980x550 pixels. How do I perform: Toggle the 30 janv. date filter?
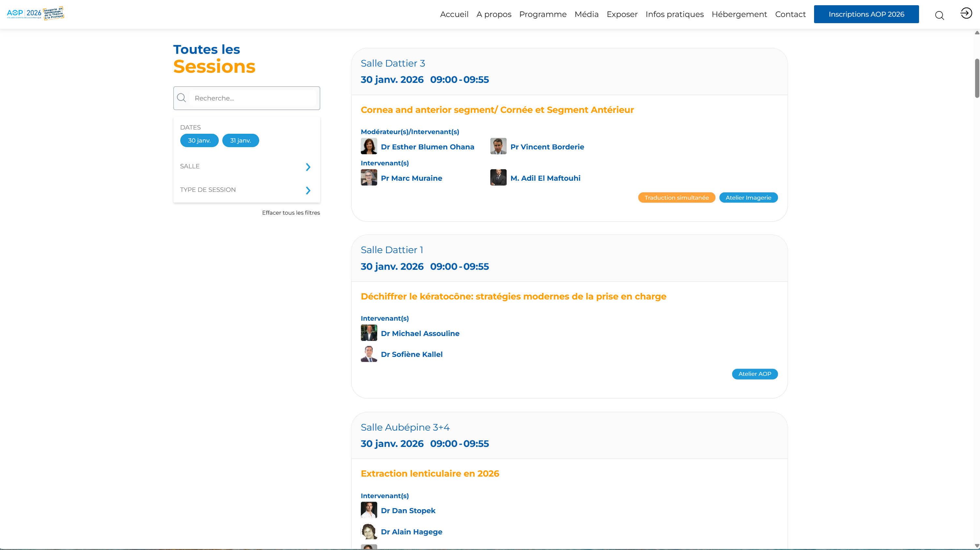(199, 141)
